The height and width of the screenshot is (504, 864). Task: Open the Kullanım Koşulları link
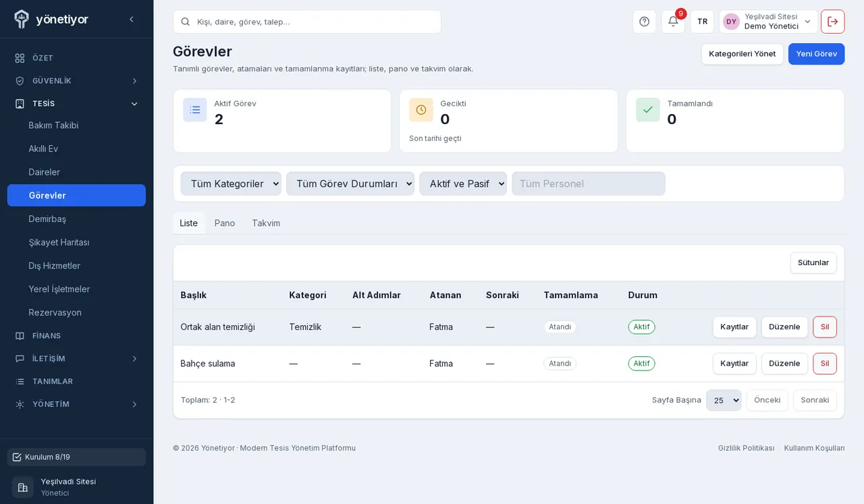[814, 448]
